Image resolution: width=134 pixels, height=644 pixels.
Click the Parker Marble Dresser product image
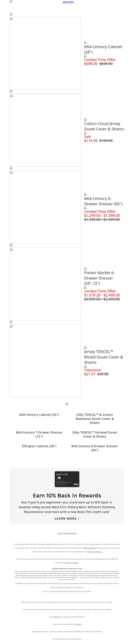coord(45,284)
